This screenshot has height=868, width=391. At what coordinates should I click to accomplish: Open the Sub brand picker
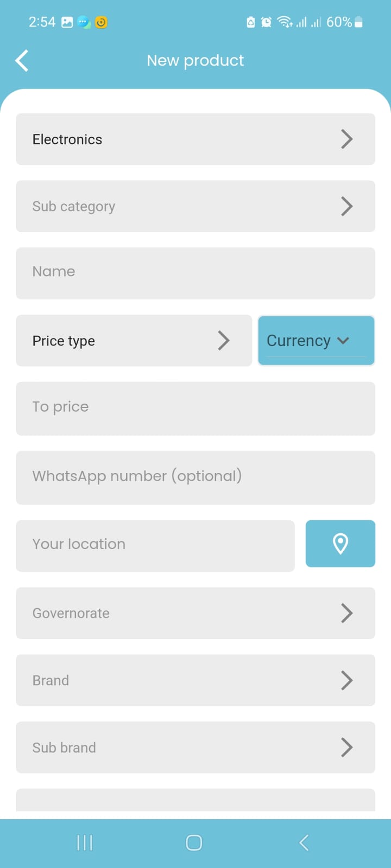click(x=195, y=748)
